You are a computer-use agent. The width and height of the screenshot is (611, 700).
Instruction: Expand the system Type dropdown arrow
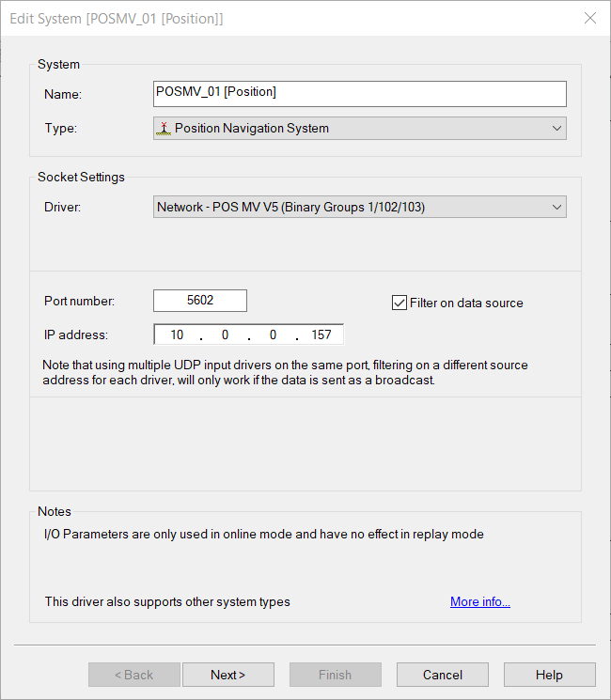point(556,128)
